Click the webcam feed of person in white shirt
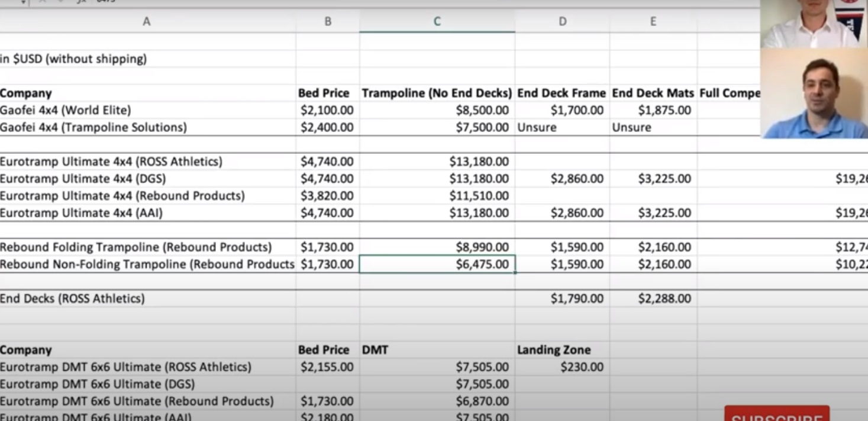Viewport: 868px width, 421px height. coord(814,24)
